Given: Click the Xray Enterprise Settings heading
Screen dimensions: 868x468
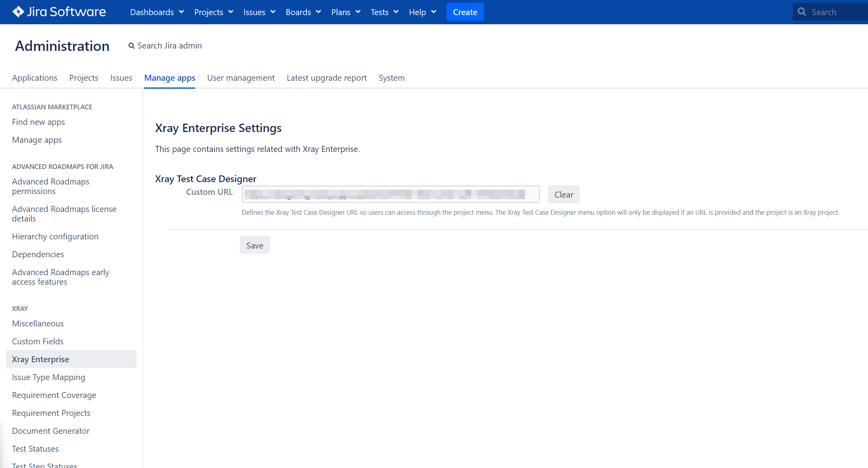Looking at the screenshot, I should (218, 128).
